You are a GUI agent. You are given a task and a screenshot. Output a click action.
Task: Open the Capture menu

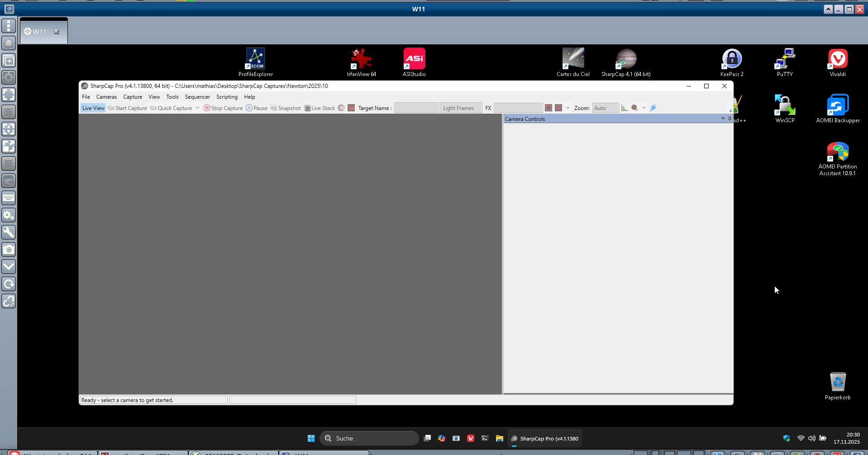point(133,97)
